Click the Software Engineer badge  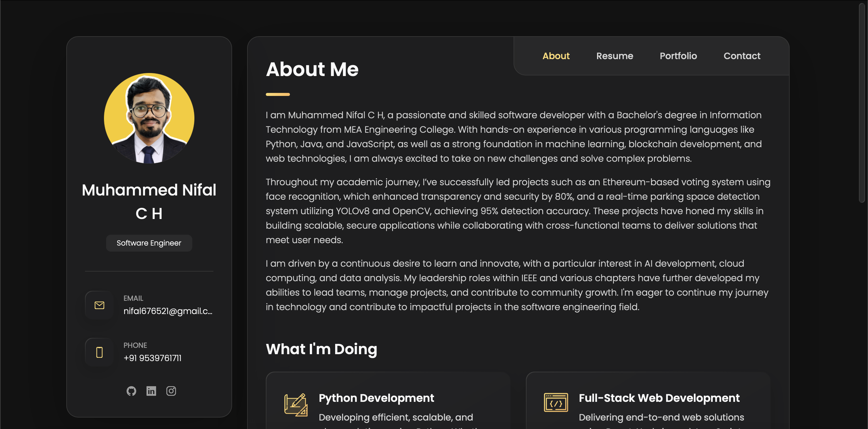tap(149, 243)
